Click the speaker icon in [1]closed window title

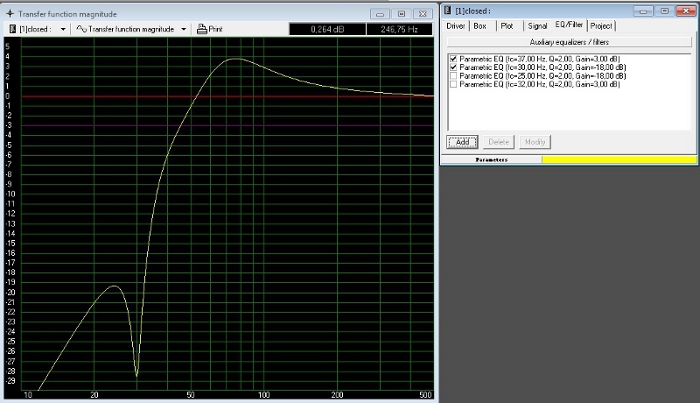pyautogui.click(x=447, y=10)
